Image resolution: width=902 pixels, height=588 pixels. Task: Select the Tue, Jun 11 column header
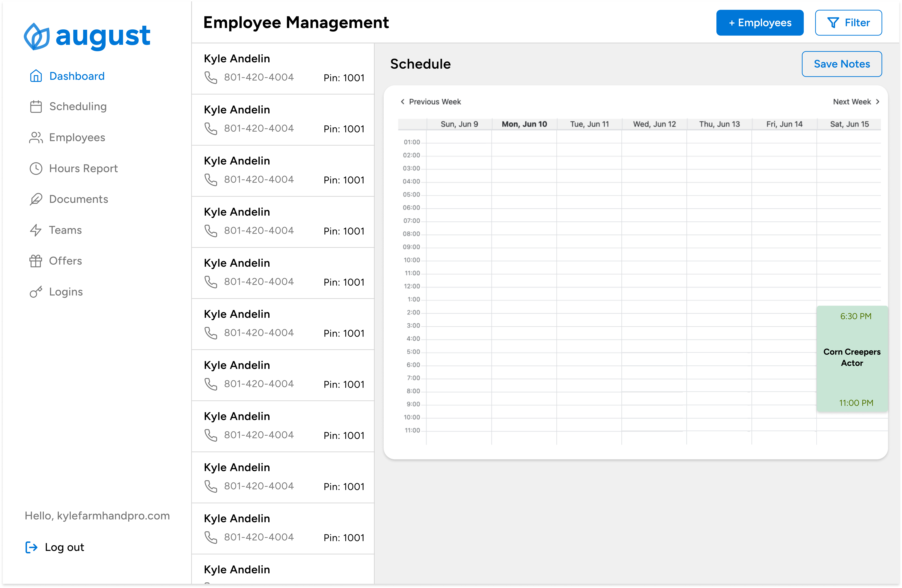[589, 124]
